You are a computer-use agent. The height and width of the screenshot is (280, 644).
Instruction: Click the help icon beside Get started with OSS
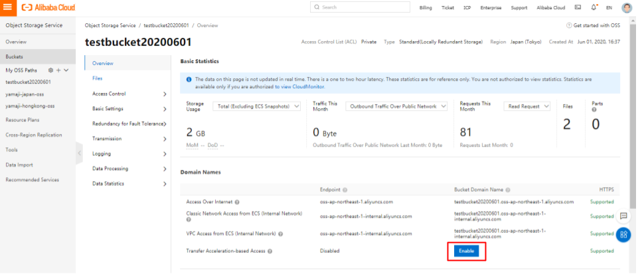coord(569,25)
